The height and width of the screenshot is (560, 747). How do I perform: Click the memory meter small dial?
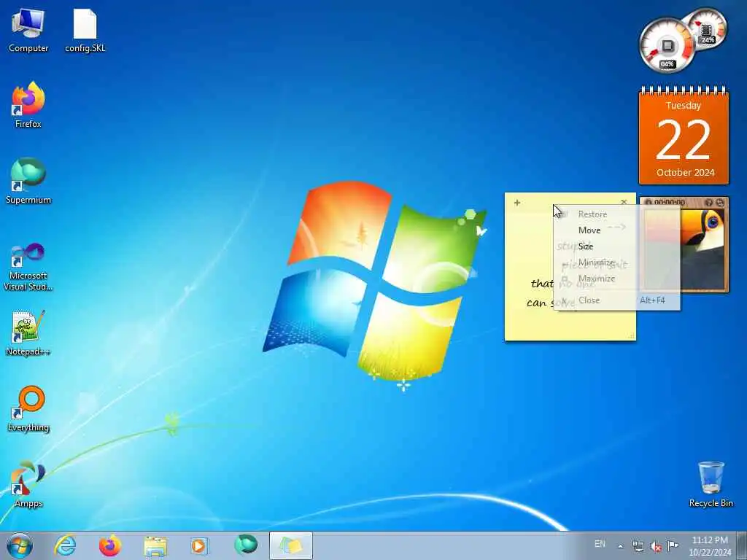pos(706,28)
